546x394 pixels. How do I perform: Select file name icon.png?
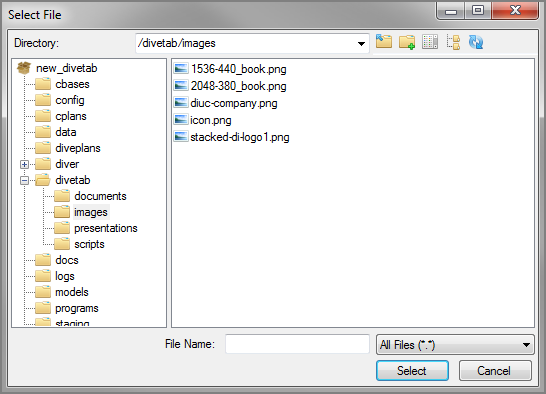click(211, 120)
